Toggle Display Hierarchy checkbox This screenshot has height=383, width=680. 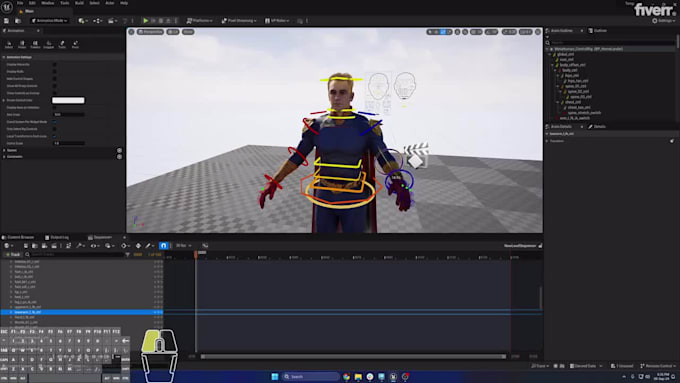click(x=55, y=65)
